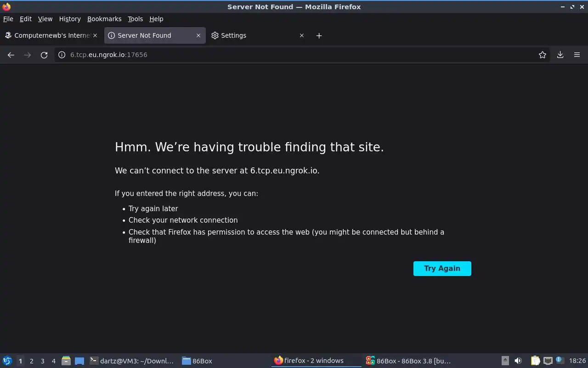
Task: Switch to workspace 4
Action: [x=53, y=361]
